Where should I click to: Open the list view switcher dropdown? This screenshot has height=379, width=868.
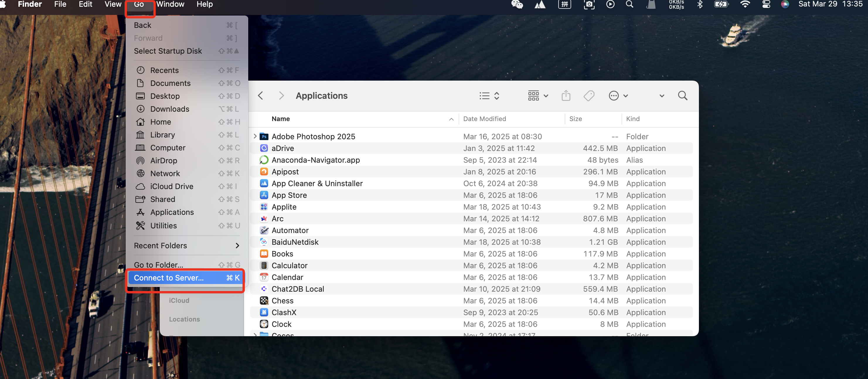point(489,96)
